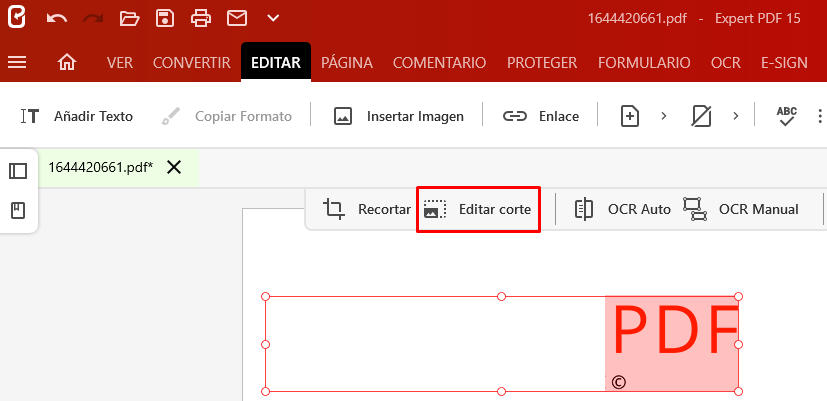Open a file using folder icon
This screenshot has width=827, height=401.
click(129, 18)
